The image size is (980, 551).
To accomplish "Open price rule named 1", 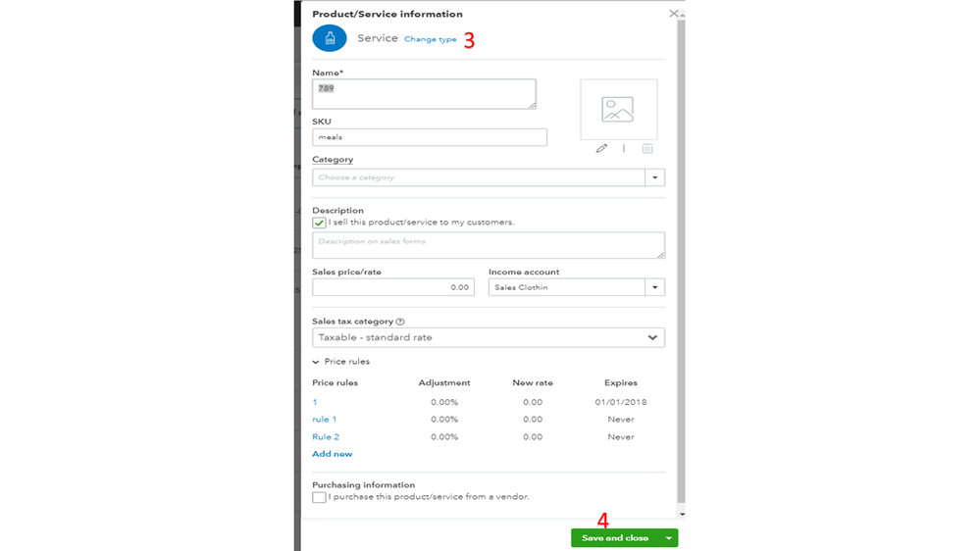I will (x=315, y=402).
